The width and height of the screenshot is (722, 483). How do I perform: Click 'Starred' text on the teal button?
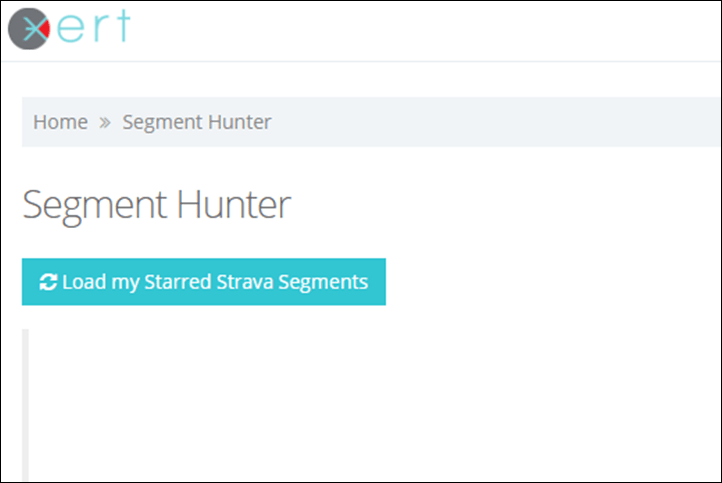click(178, 282)
